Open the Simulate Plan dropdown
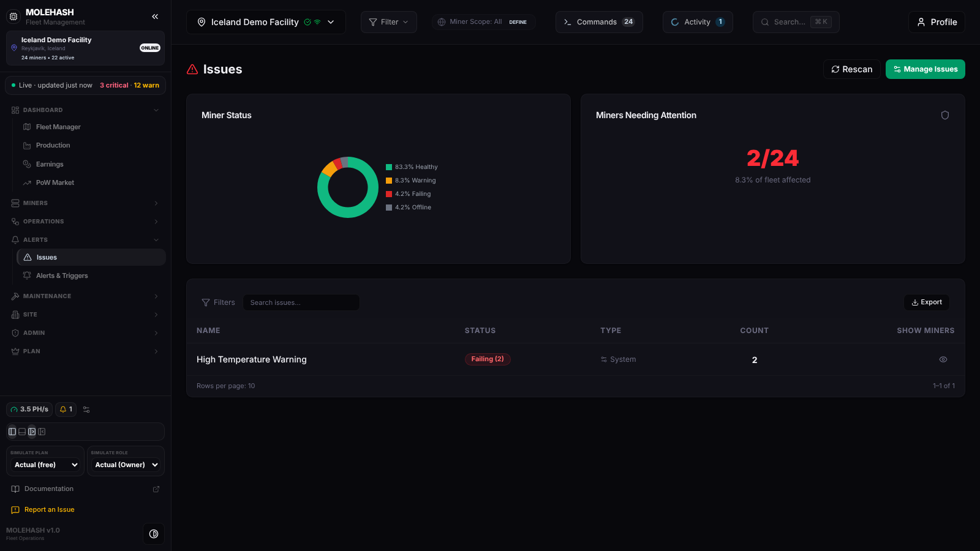This screenshot has width=980, height=551. pyautogui.click(x=46, y=465)
